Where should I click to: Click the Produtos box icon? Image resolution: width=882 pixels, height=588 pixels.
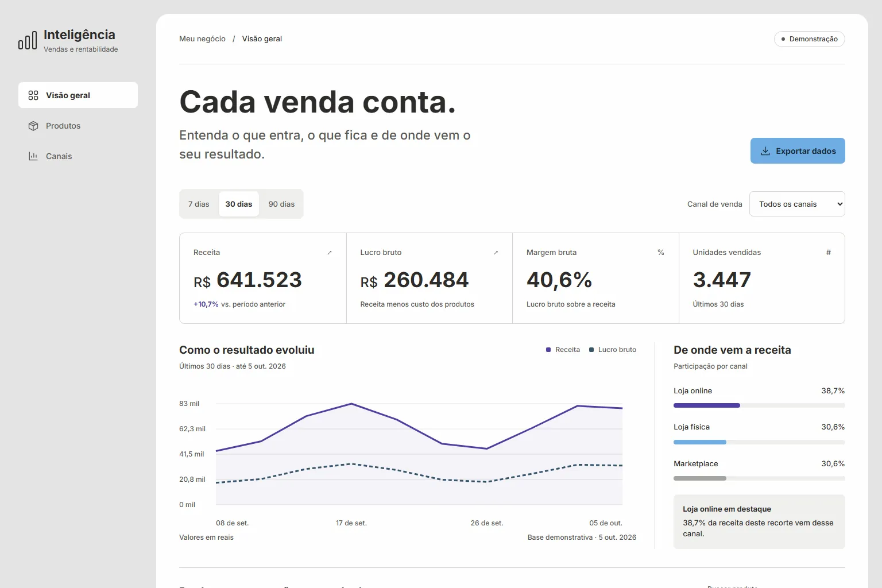pos(33,126)
